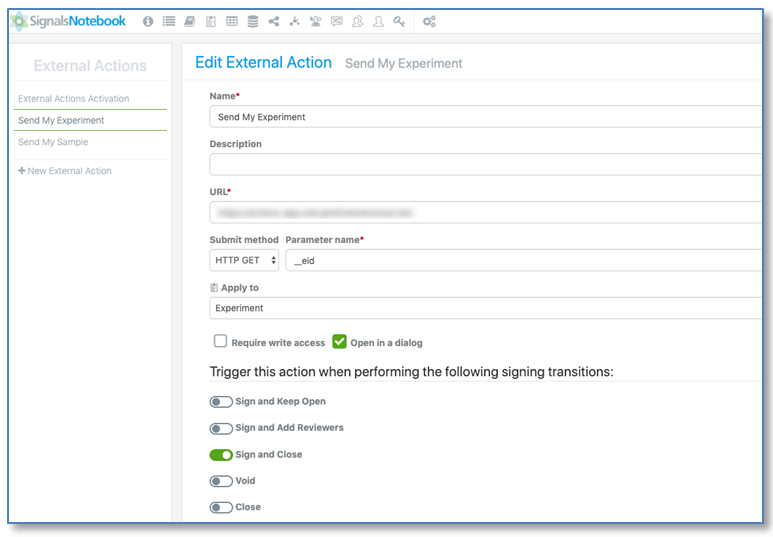Open the HTTP GET submit method dropdown
This screenshot has width=773, height=537.
[244, 260]
